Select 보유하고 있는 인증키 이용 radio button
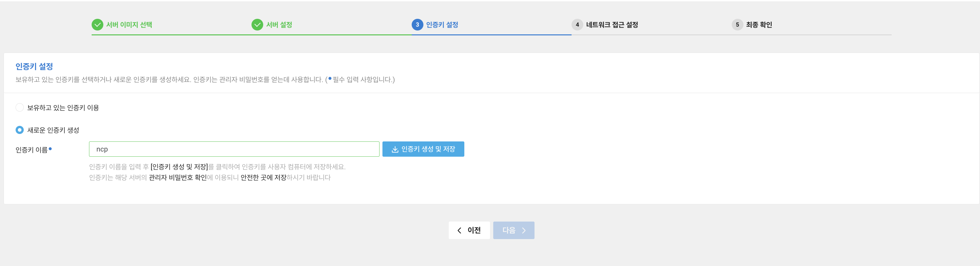Screen dimensions: 980x266 tap(19, 108)
